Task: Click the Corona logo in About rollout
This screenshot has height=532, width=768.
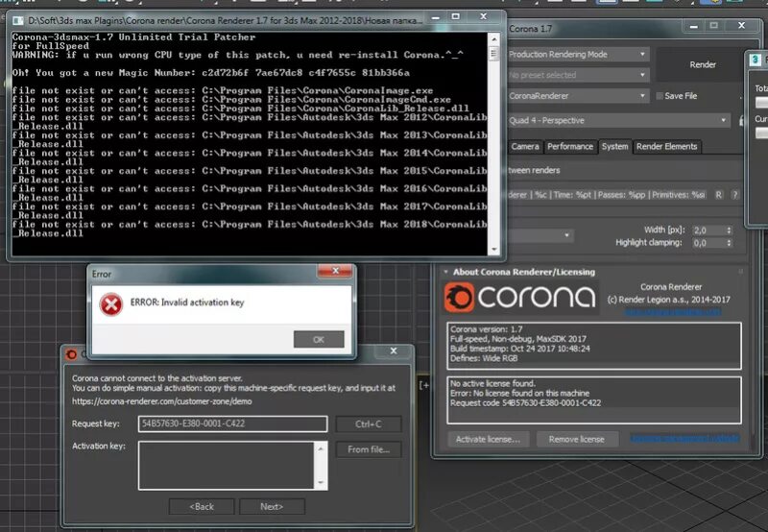Action: 520,297
